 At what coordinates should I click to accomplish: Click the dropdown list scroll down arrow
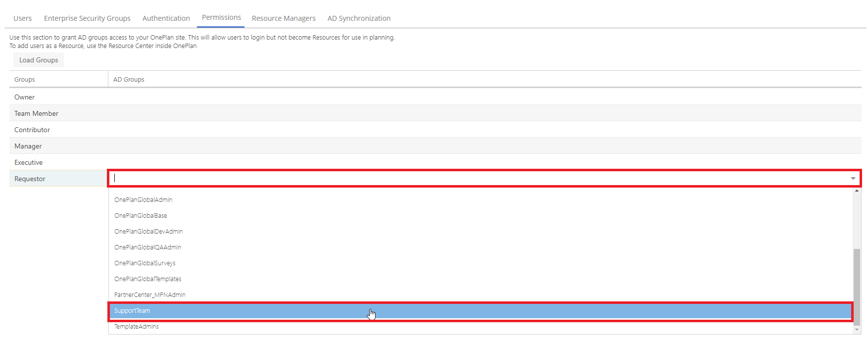857,330
